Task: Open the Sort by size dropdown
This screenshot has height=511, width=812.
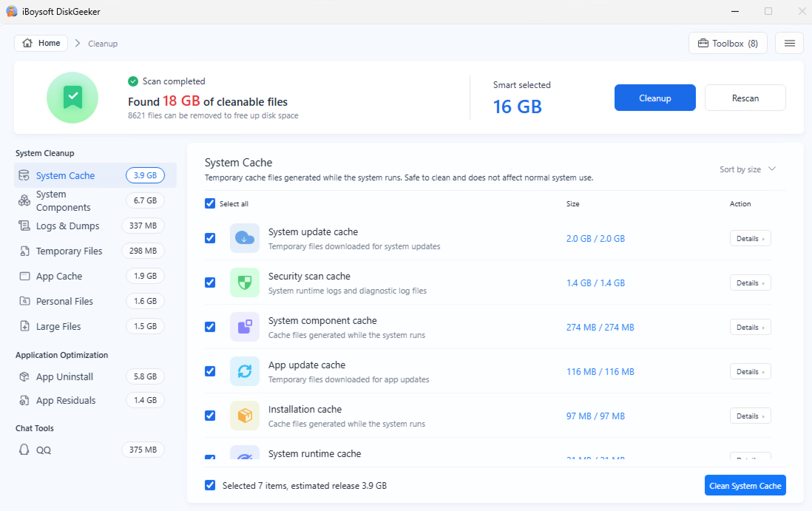Action: [748, 169]
